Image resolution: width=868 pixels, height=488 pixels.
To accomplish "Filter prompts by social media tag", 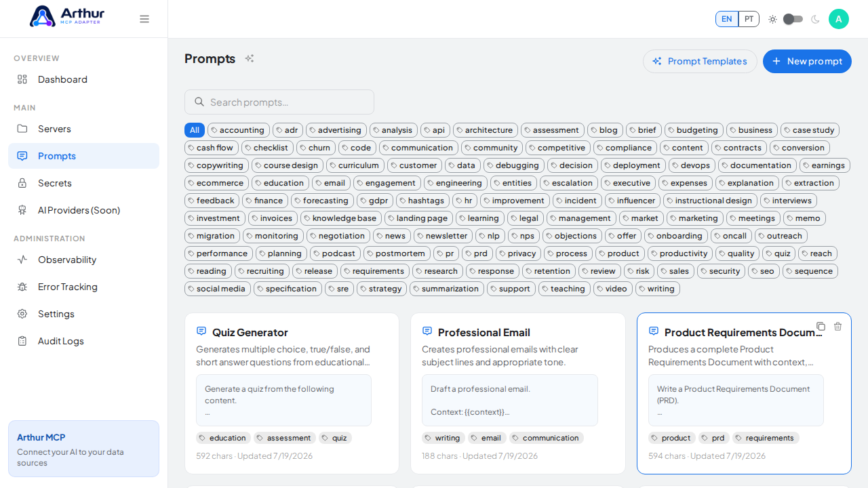I will pyautogui.click(x=218, y=289).
